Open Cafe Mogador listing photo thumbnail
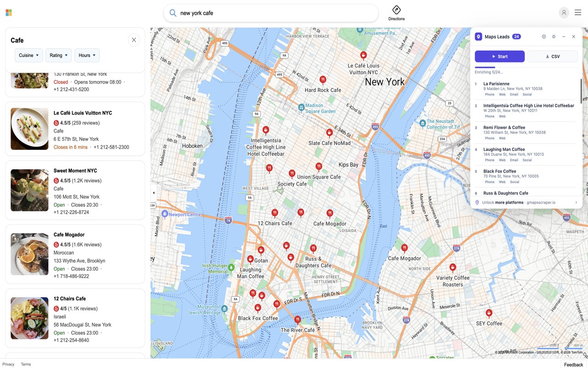This screenshot has height=368, width=588. coord(29,254)
